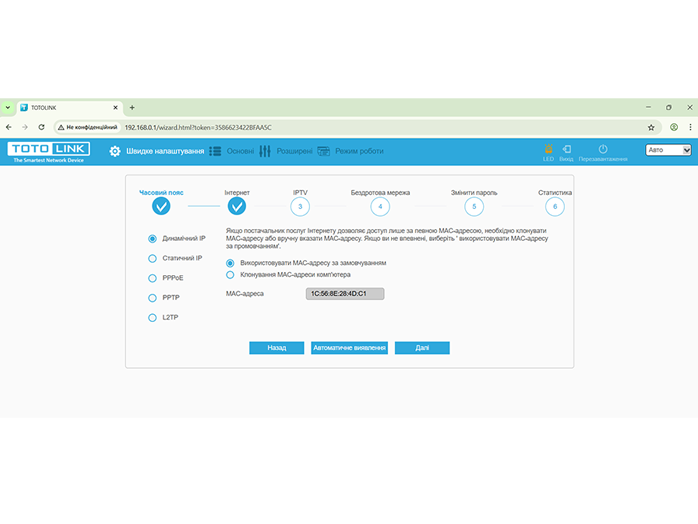This screenshot has height=524, width=698.
Task: Select use default MAC address option
Action: click(x=230, y=263)
